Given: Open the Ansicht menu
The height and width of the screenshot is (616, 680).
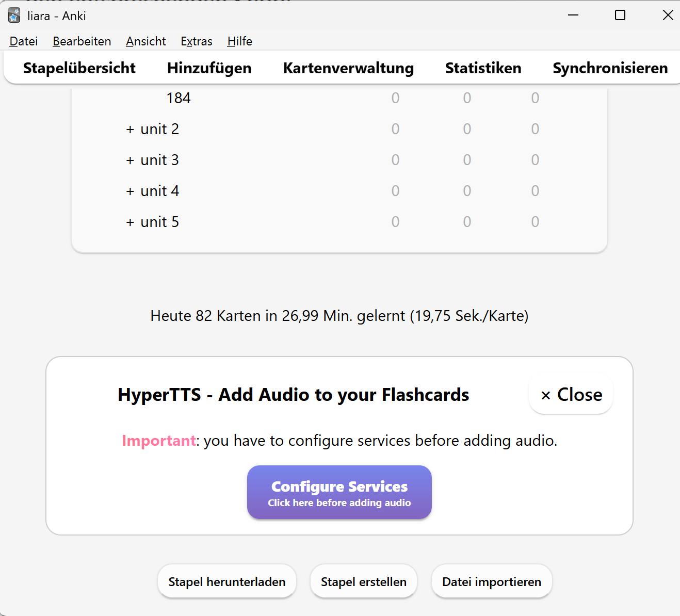Looking at the screenshot, I should (146, 41).
